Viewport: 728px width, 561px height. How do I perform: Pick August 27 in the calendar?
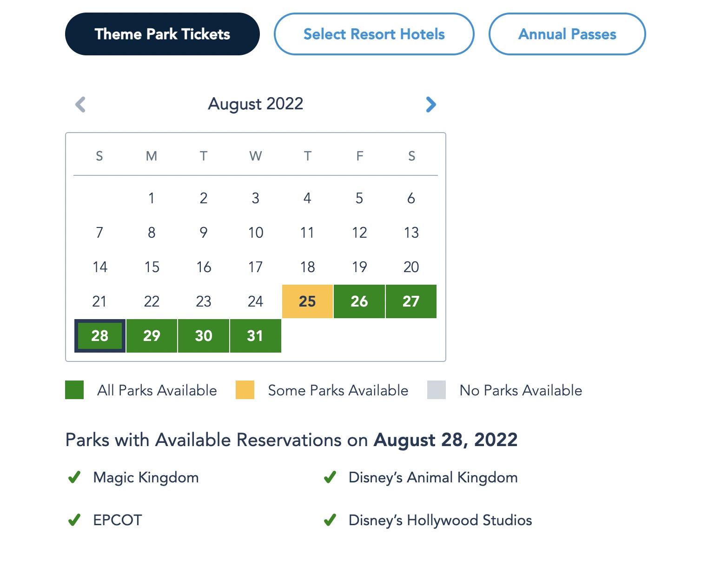pyautogui.click(x=411, y=301)
